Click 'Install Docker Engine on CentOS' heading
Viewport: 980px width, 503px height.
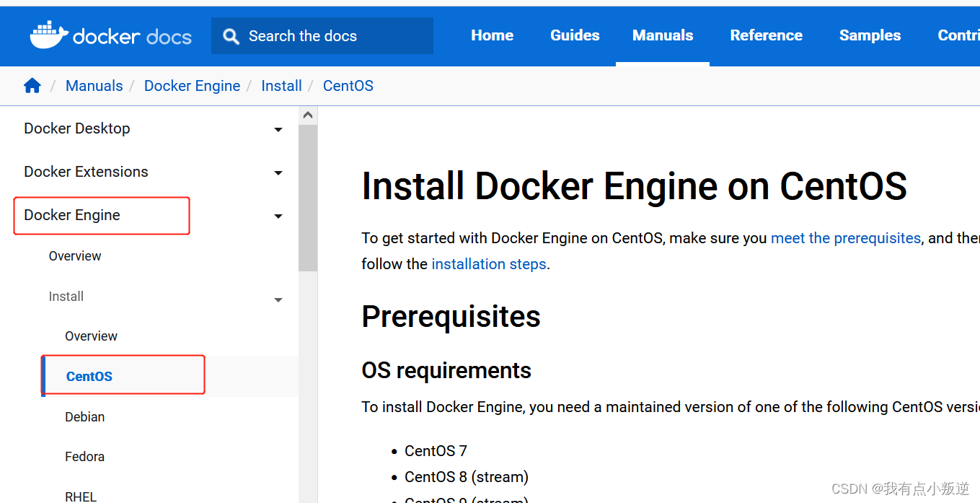(x=634, y=186)
